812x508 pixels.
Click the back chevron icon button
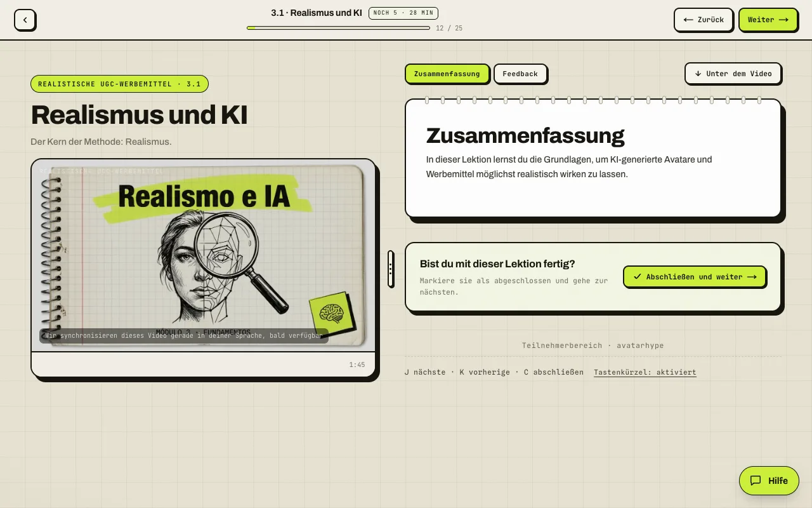pyautogui.click(x=25, y=20)
